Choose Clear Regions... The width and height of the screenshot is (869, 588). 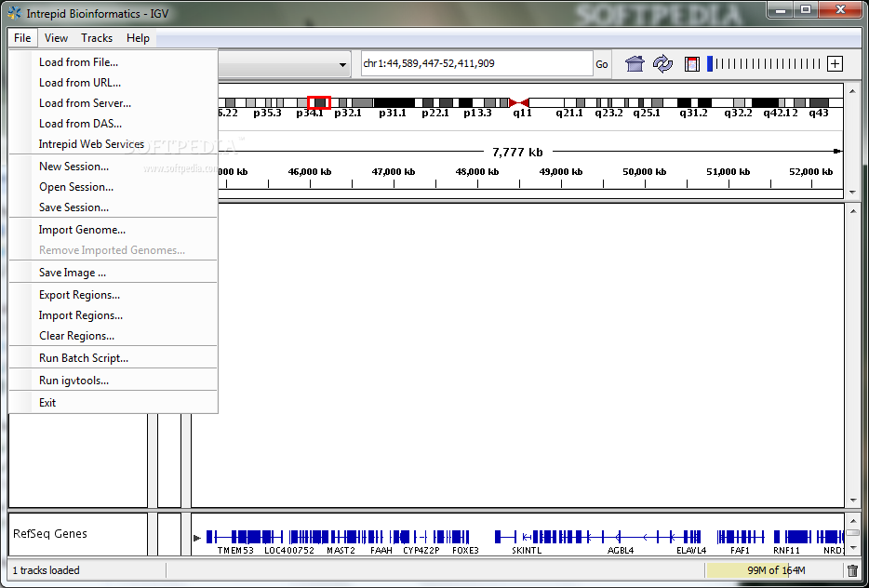(114, 336)
